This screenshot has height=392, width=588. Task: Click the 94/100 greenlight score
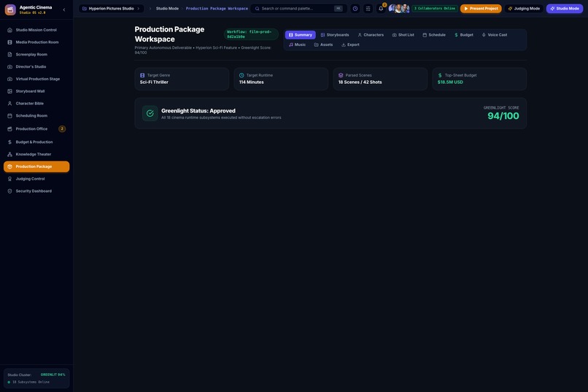tap(503, 116)
